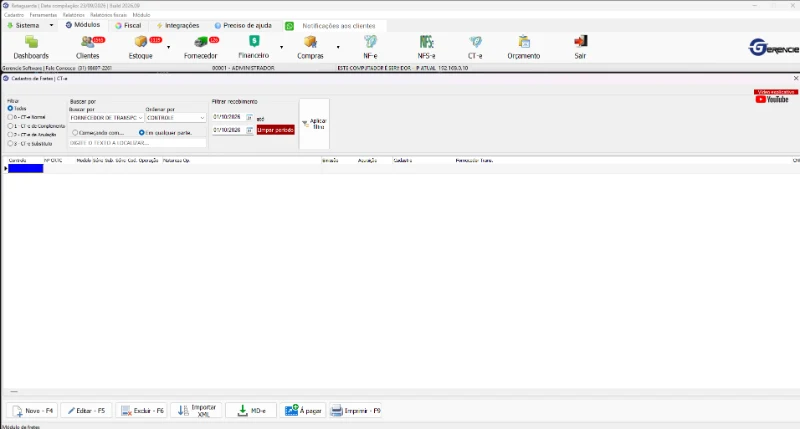This screenshot has width=800, height=429.
Task: Open the Integrações tab
Action: [x=178, y=26]
